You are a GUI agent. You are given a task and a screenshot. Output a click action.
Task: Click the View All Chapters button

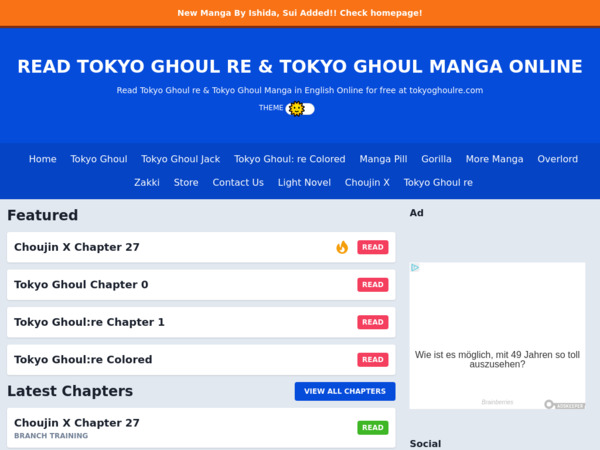344,391
